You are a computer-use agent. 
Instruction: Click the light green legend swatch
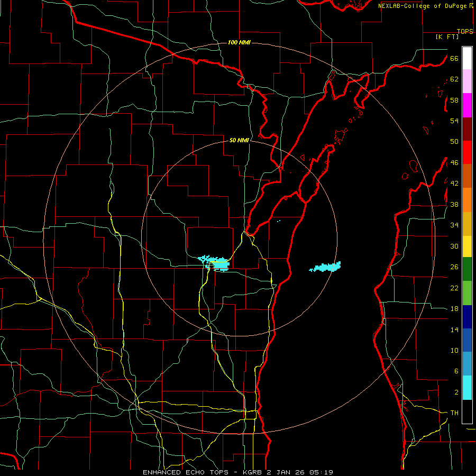467,293
